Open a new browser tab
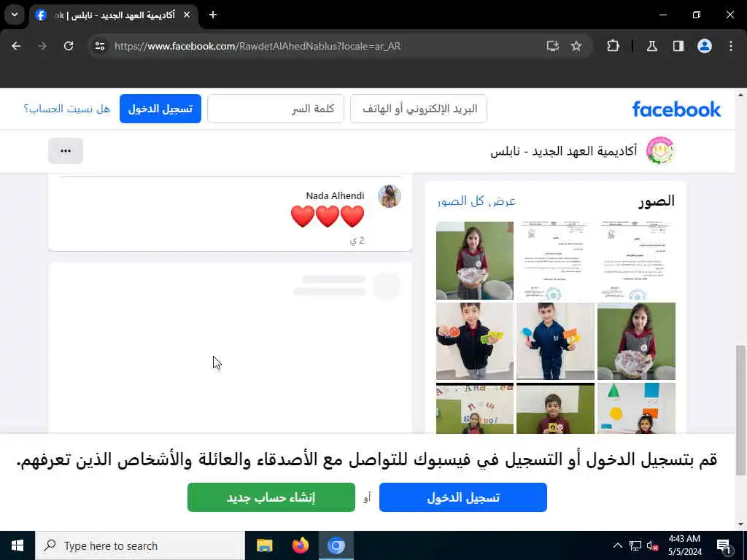Viewport: 747px width, 560px height. (213, 15)
